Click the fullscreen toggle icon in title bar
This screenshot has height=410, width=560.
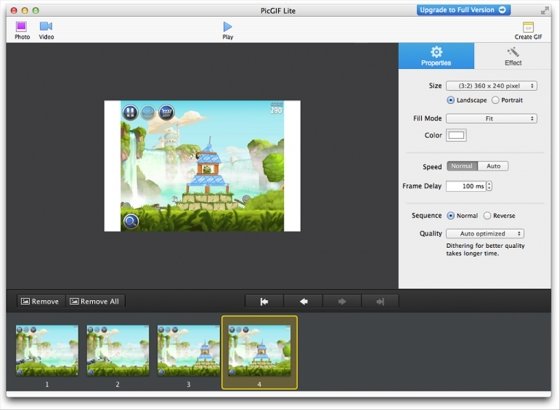click(x=545, y=11)
